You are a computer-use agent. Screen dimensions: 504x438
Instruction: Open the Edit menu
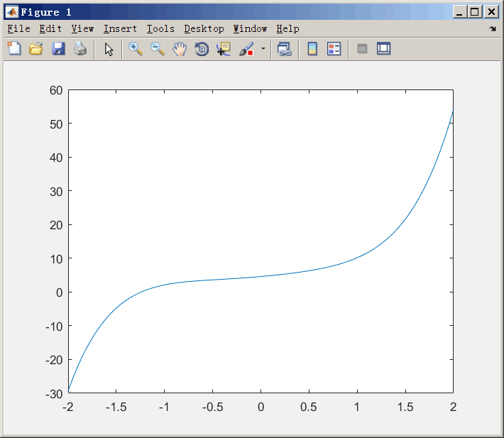point(50,29)
